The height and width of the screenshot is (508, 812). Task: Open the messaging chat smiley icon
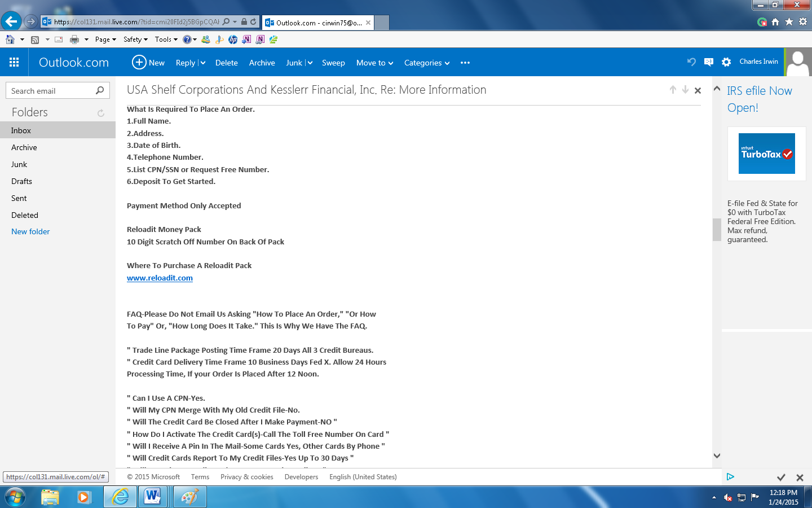[709, 62]
